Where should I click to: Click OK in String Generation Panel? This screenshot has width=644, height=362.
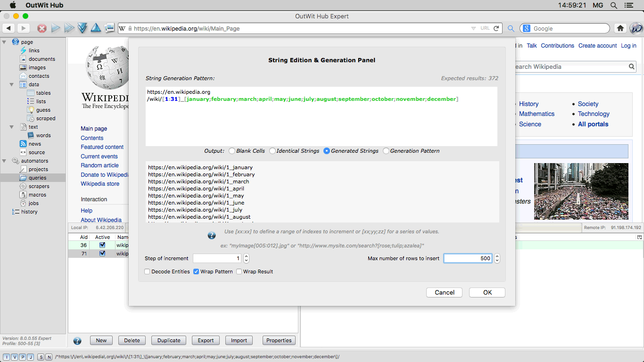tap(487, 292)
